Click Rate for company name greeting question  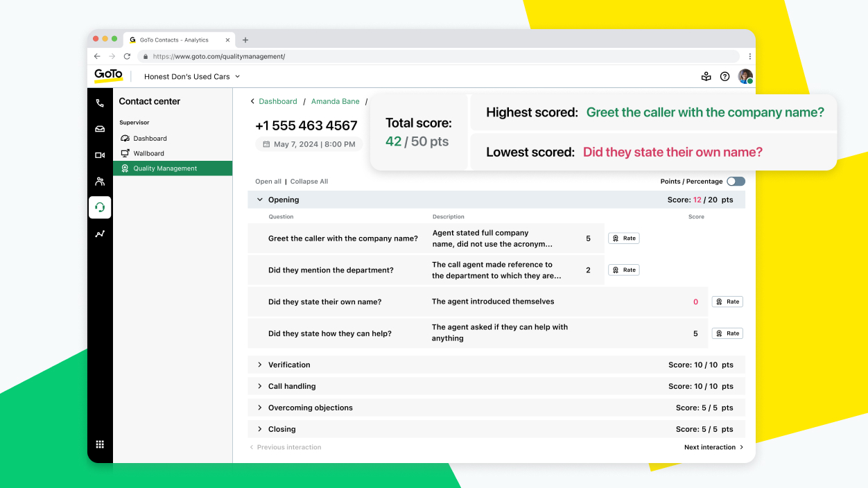click(624, 238)
